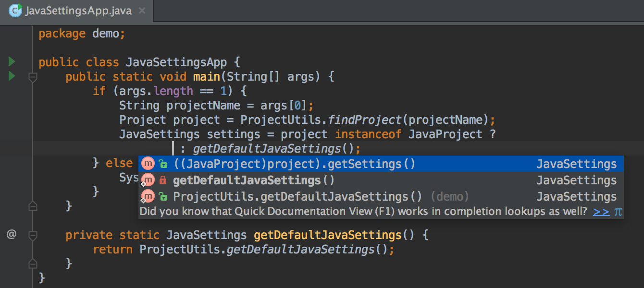Click the fold marker near getDefaultJavaSettings closing brace
The image size is (644, 288).
point(32,263)
